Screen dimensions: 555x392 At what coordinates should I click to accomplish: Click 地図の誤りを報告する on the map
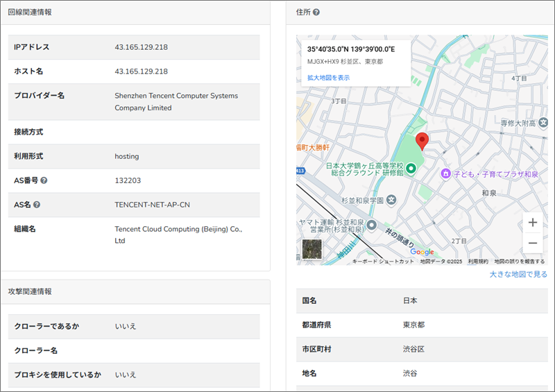click(519, 262)
